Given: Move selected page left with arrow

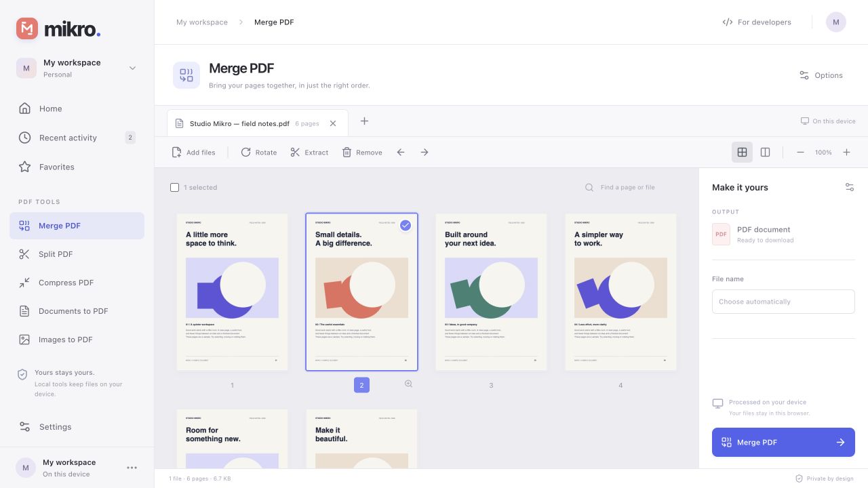Looking at the screenshot, I should coord(401,152).
